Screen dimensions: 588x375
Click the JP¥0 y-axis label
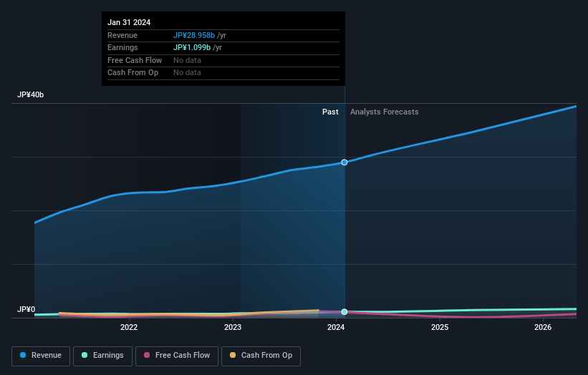(26, 309)
